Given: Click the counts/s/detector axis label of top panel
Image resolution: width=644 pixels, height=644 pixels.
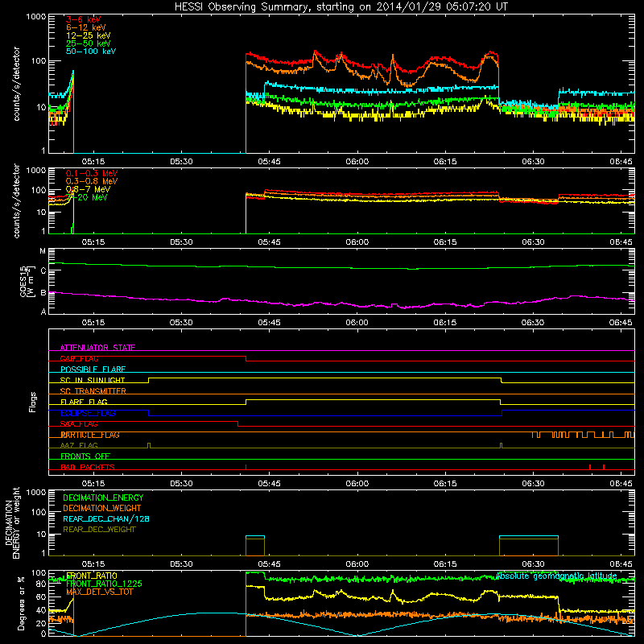Looking at the screenshot, I should (x=16, y=84).
